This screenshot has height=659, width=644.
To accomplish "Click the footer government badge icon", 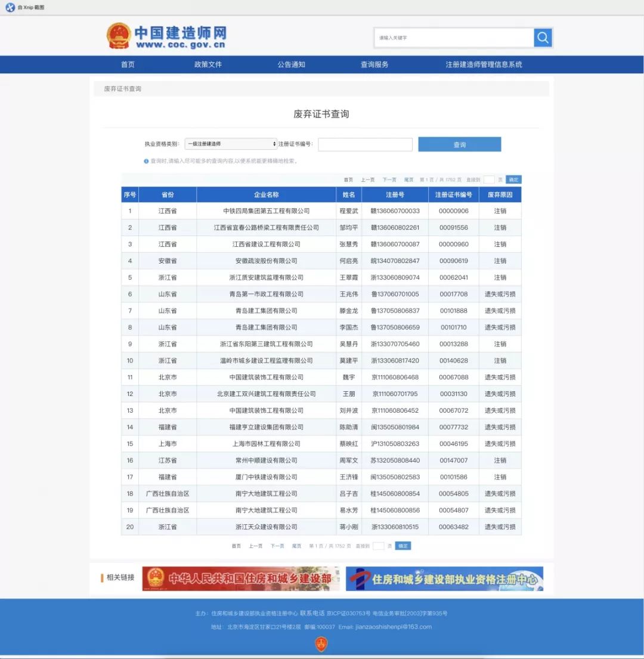I will coord(321,644).
